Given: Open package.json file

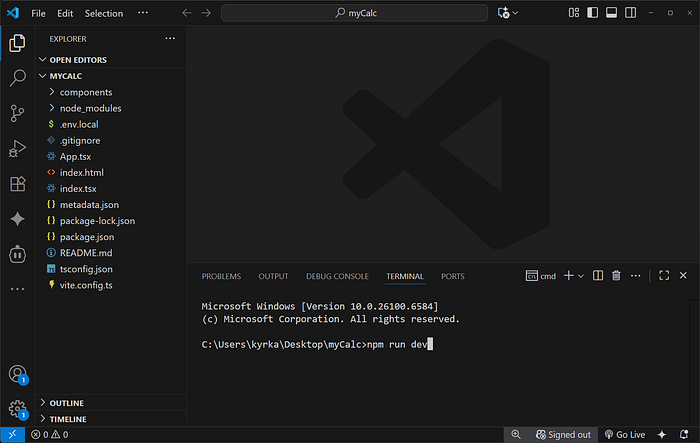Looking at the screenshot, I should tap(111, 237).
